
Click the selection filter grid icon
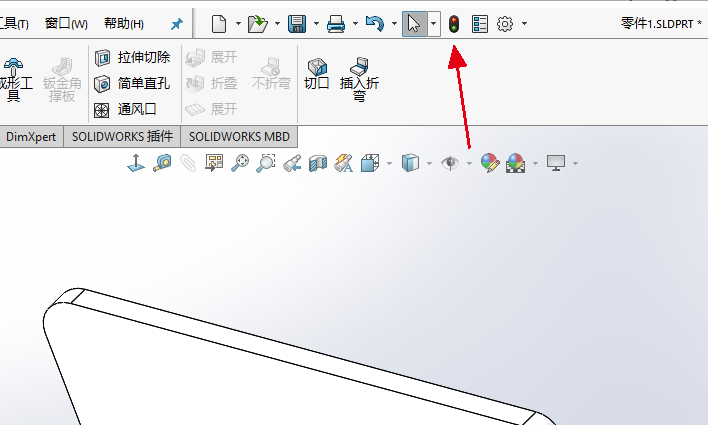pos(214,163)
